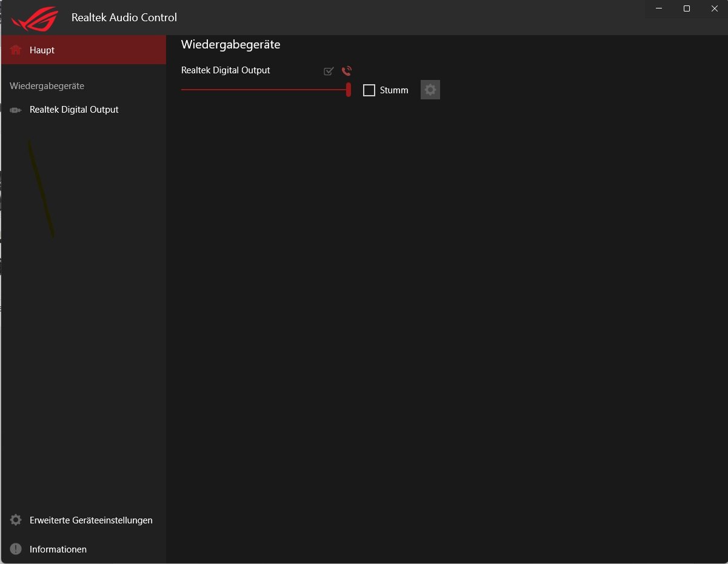Click the Realtek Digital Output volume slider handle
Viewport: 728px width, 564px height.
pos(349,90)
